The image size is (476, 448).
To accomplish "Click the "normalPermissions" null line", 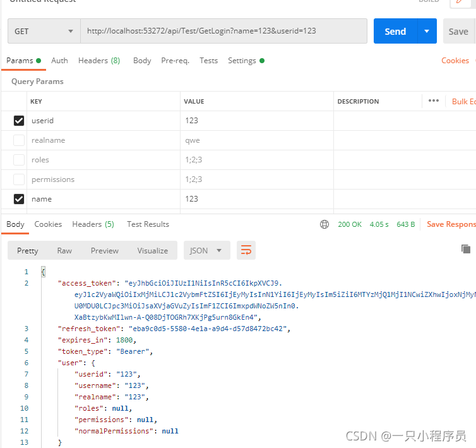I will [126, 431].
